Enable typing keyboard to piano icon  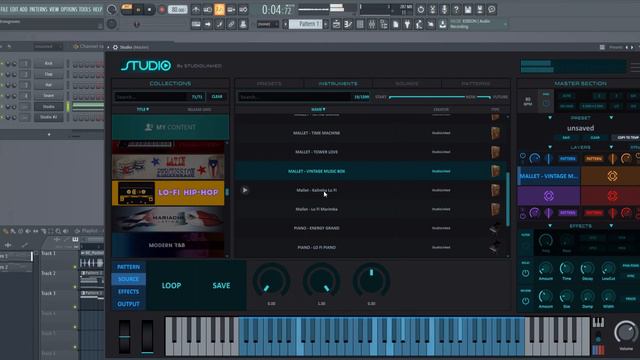click(x=196, y=24)
